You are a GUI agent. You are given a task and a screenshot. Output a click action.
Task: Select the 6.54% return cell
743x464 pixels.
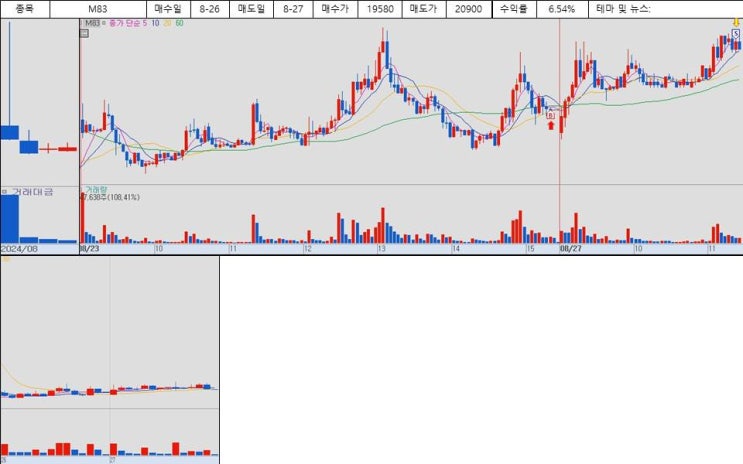coord(562,9)
